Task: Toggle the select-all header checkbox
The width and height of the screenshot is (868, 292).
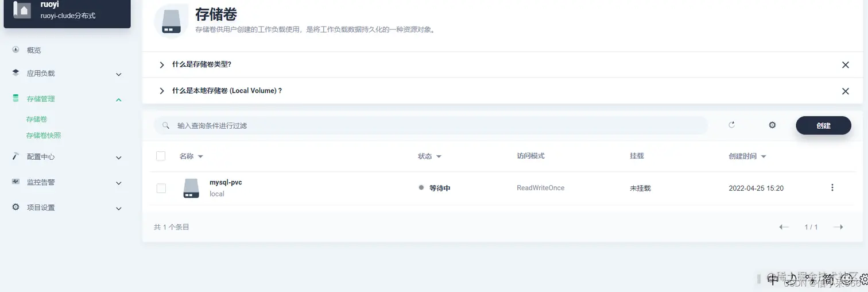Action: point(161,156)
